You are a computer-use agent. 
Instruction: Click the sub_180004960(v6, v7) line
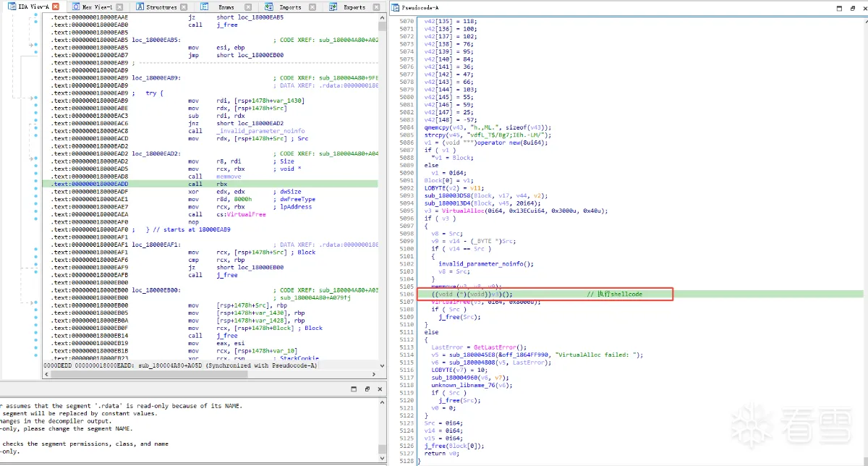click(470, 378)
